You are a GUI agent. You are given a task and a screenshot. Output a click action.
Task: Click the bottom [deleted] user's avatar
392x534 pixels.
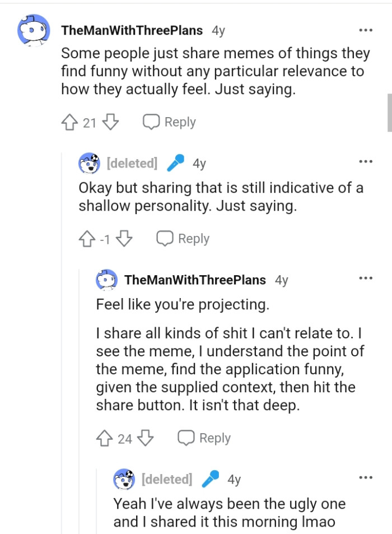[x=124, y=479]
